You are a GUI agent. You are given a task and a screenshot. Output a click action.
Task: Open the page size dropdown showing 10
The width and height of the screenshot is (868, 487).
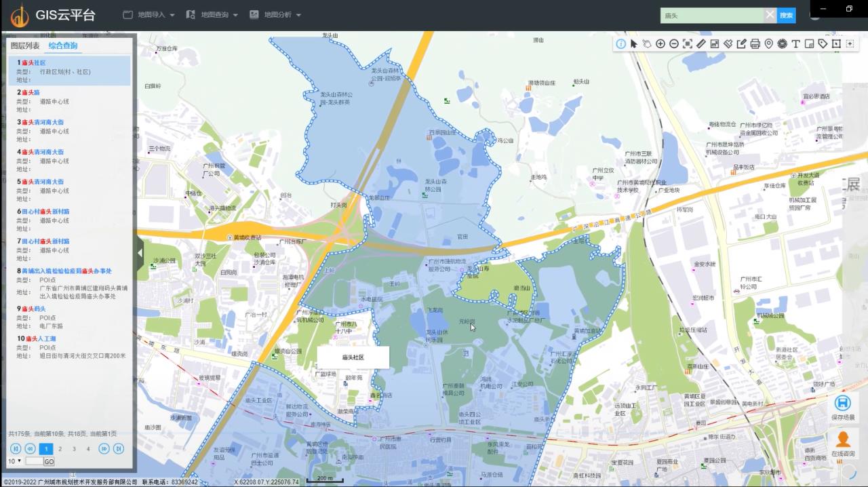14,461
